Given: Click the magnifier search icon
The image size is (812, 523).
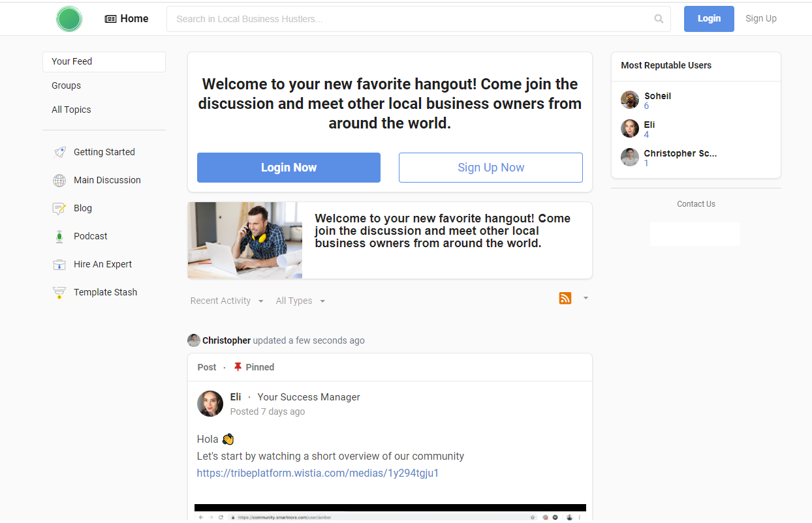Looking at the screenshot, I should click(x=659, y=19).
